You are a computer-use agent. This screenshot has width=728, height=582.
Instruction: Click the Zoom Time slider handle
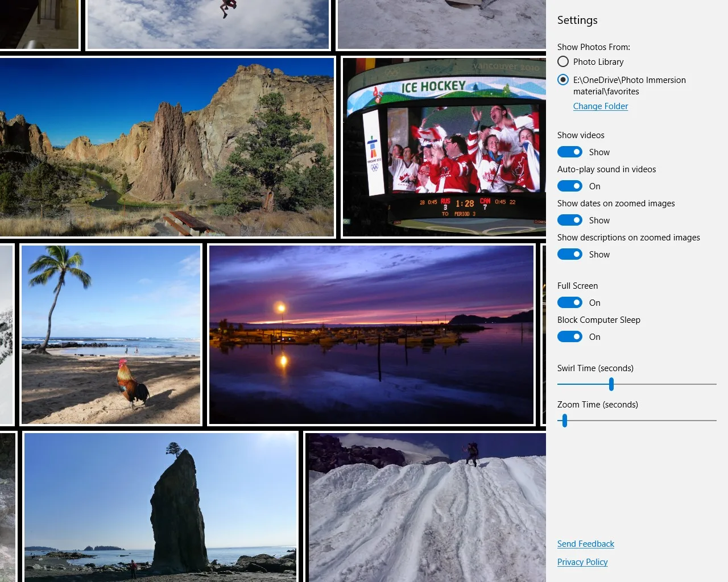565,421
